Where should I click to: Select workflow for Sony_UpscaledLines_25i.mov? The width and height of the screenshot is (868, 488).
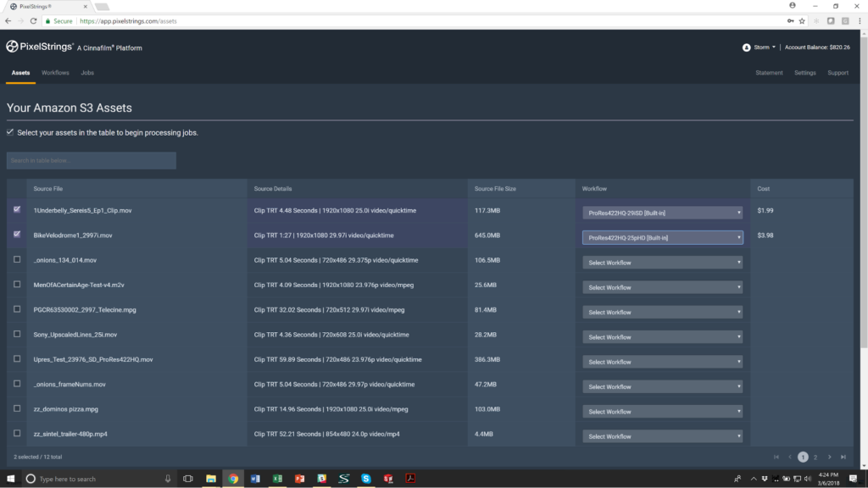coord(663,337)
